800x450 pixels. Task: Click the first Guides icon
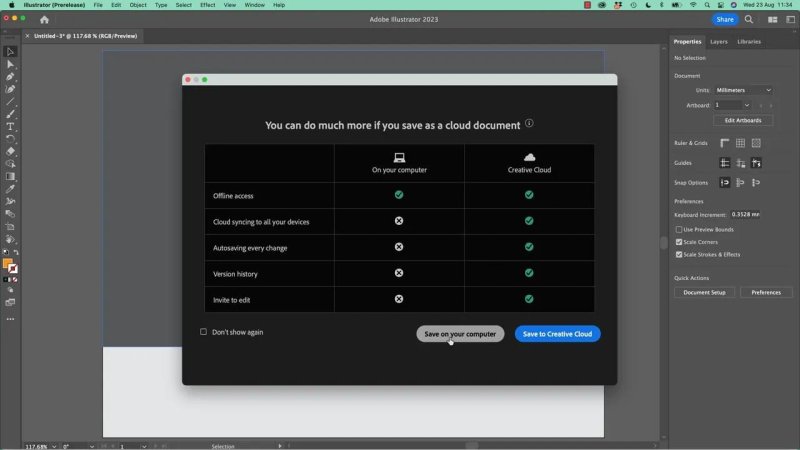coord(724,163)
